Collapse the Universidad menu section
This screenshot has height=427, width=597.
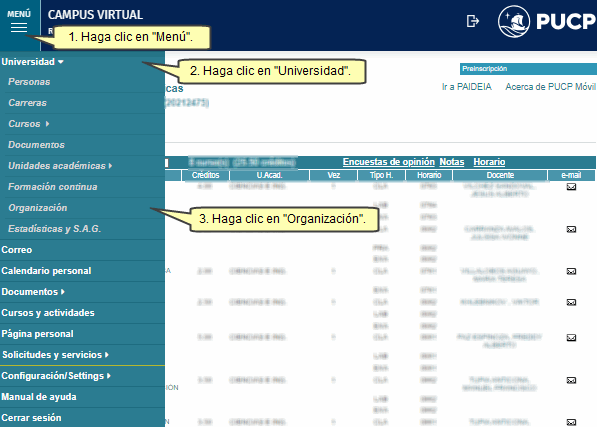coord(61,62)
